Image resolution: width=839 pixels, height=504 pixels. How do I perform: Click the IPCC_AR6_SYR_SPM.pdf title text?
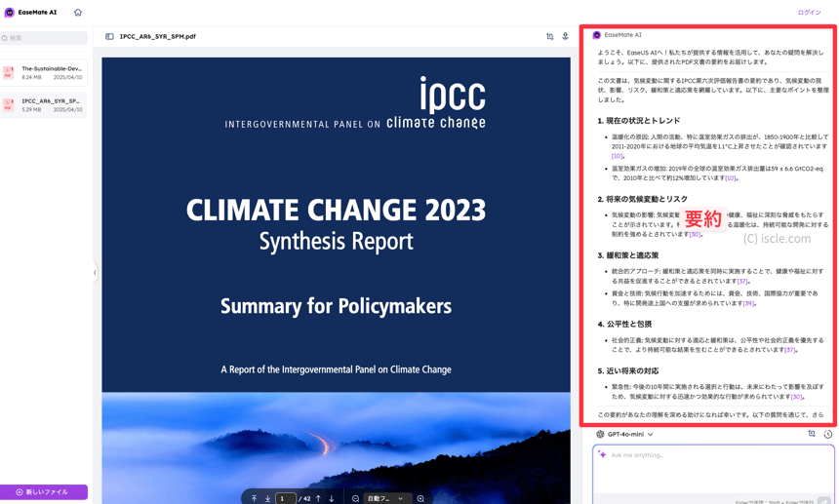click(158, 36)
